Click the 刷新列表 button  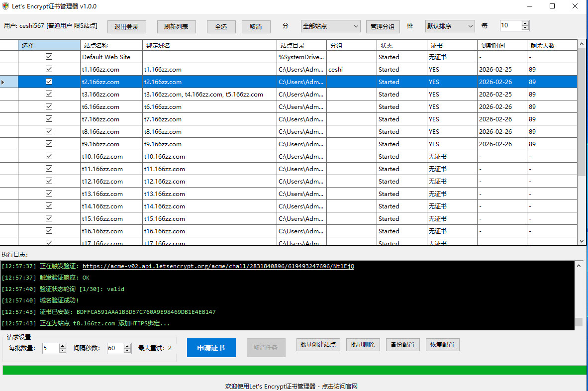[x=176, y=27]
